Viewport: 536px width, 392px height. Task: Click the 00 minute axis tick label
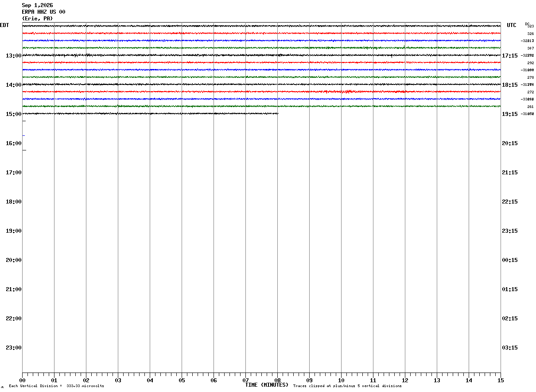point(22,380)
